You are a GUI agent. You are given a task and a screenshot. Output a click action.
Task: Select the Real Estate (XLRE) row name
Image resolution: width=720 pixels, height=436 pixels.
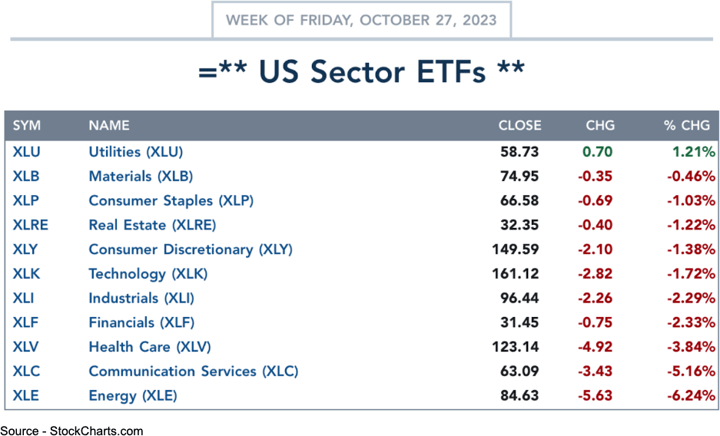[149, 225]
